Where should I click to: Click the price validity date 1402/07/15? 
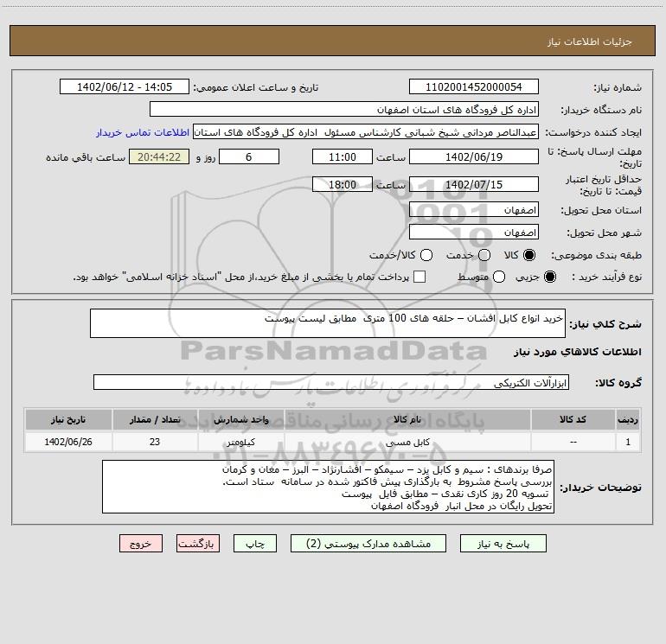(x=474, y=184)
